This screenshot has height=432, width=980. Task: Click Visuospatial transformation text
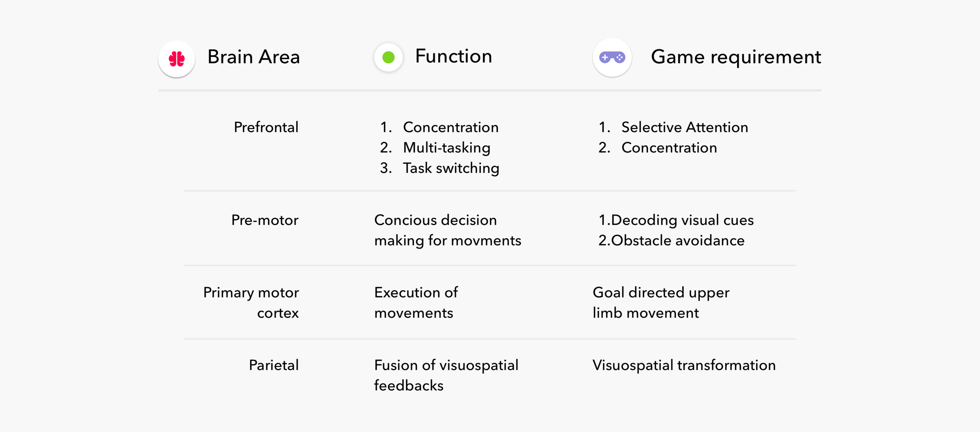(x=684, y=365)
